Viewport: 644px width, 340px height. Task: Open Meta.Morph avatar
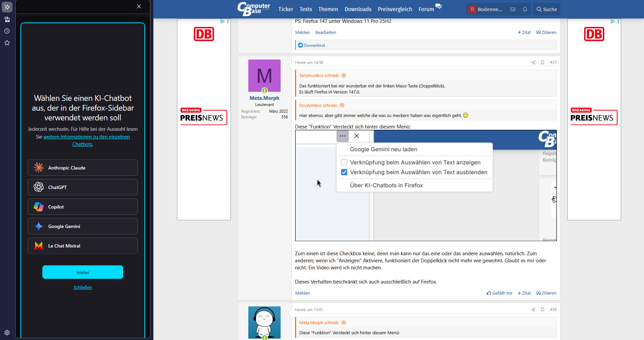point(264,76)
